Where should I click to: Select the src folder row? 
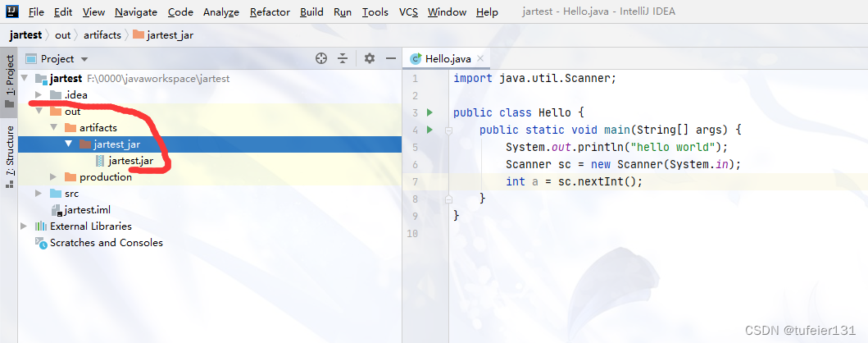pos(210,194)
